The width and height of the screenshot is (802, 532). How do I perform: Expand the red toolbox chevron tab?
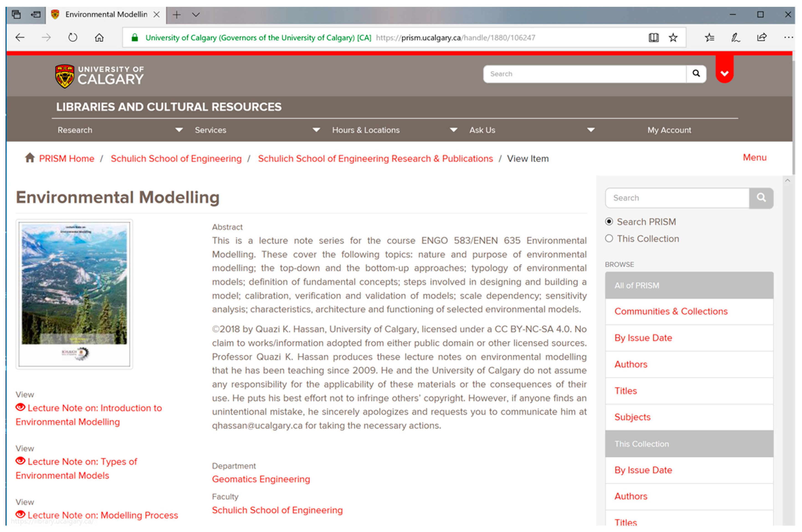coord(724,69)
